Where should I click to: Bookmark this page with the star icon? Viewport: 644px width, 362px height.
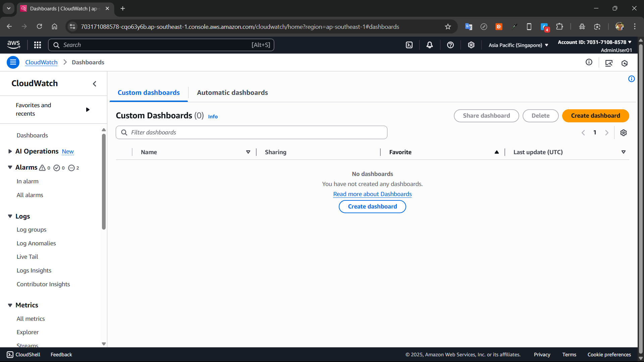point(448,26)
